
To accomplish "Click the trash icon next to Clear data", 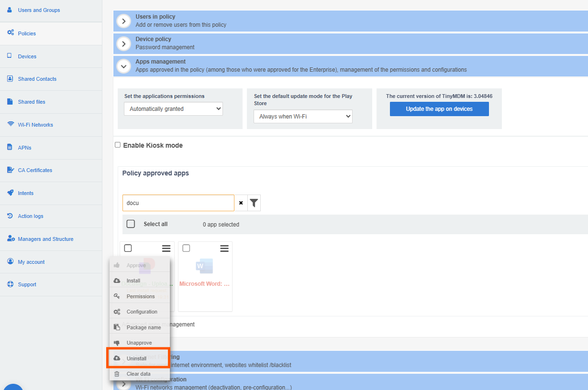I will tap(117, 374).
